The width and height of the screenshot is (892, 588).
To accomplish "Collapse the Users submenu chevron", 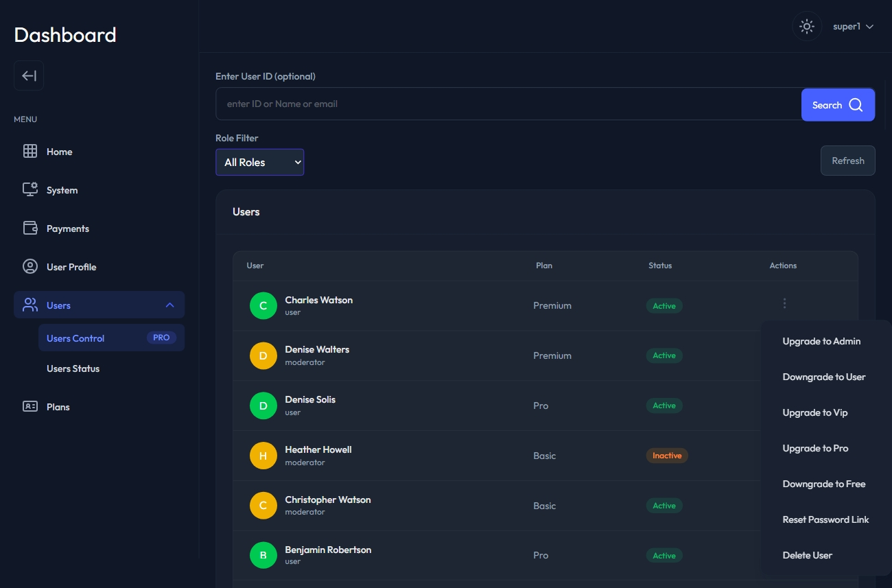I will tap(169, 305).
